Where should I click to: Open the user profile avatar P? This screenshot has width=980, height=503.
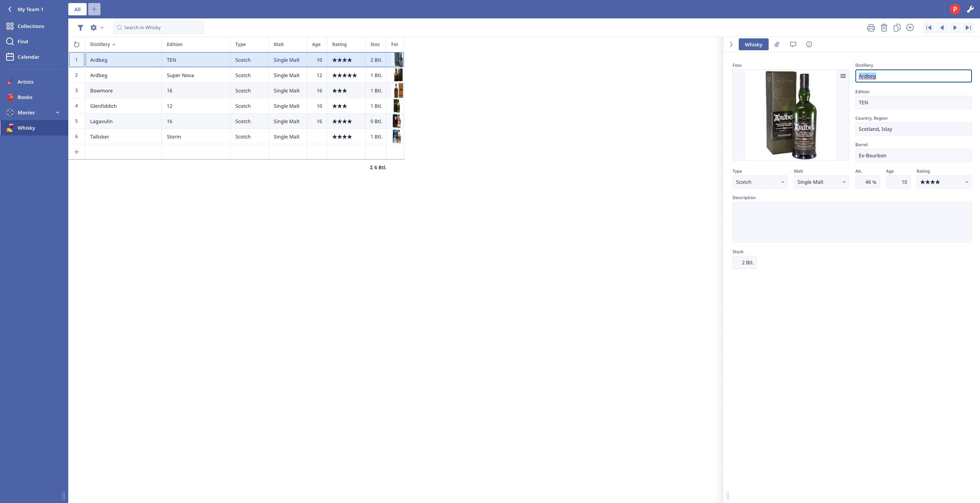click(x=955, y=9)
